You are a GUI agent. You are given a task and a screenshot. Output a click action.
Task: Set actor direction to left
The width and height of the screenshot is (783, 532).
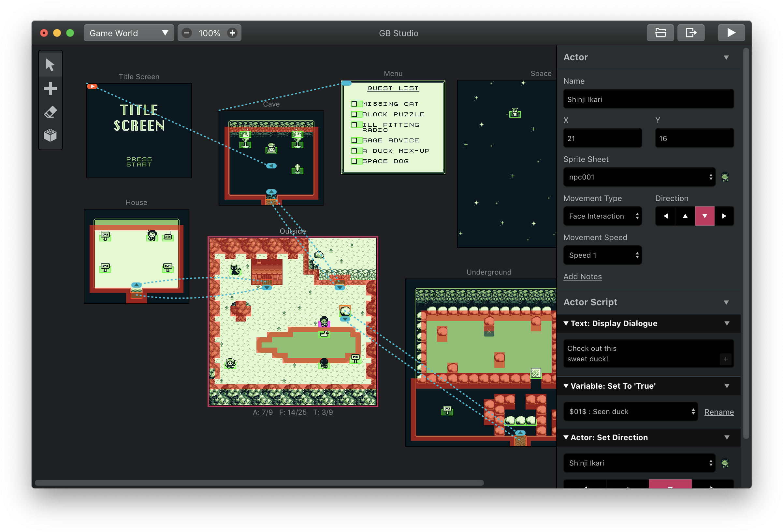665,216
